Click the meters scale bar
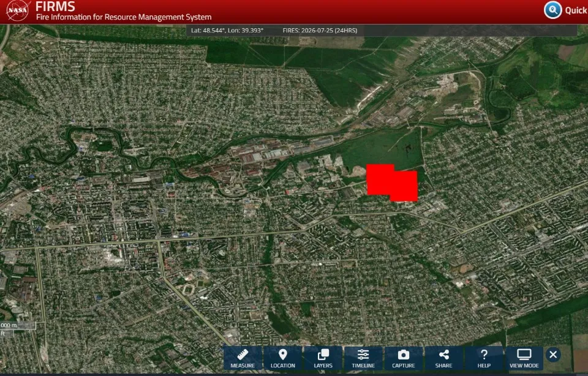 click(18, 325)
